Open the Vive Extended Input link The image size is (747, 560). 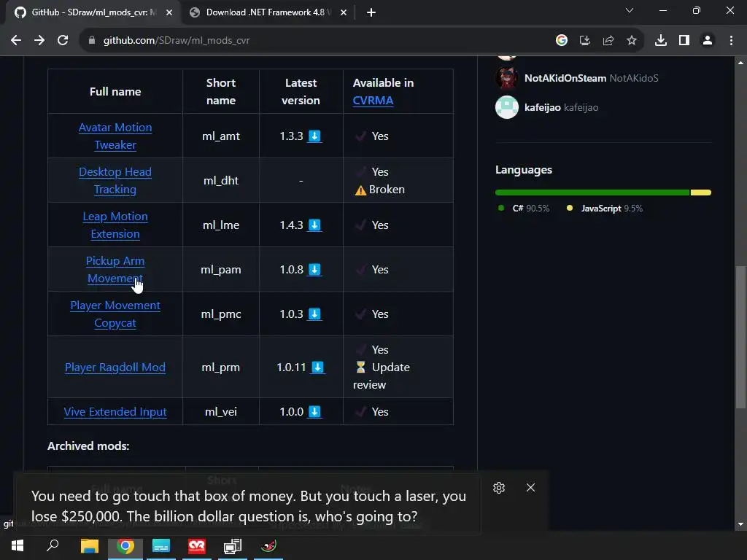point(115,412)
